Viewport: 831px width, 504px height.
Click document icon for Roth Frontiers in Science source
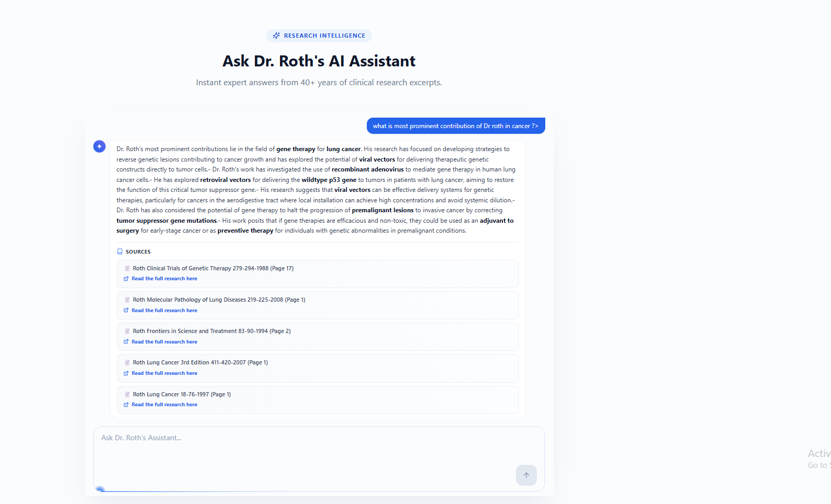tap(127, 331)
